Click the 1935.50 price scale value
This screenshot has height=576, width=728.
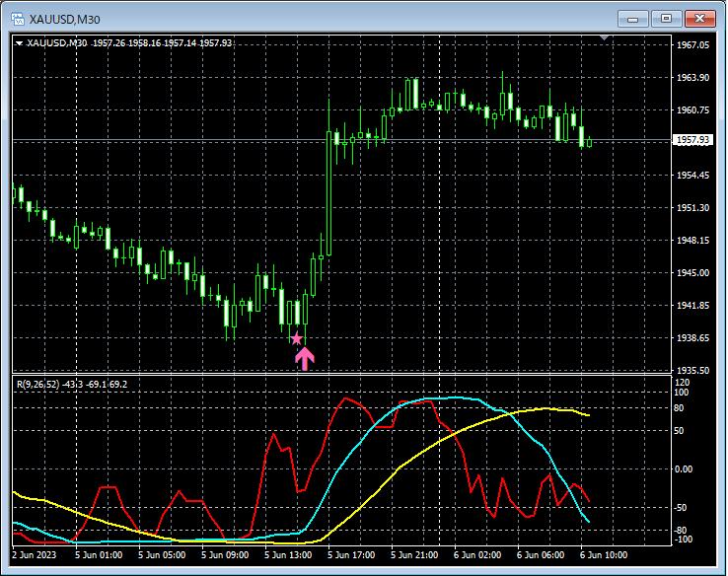pos(692,371)
